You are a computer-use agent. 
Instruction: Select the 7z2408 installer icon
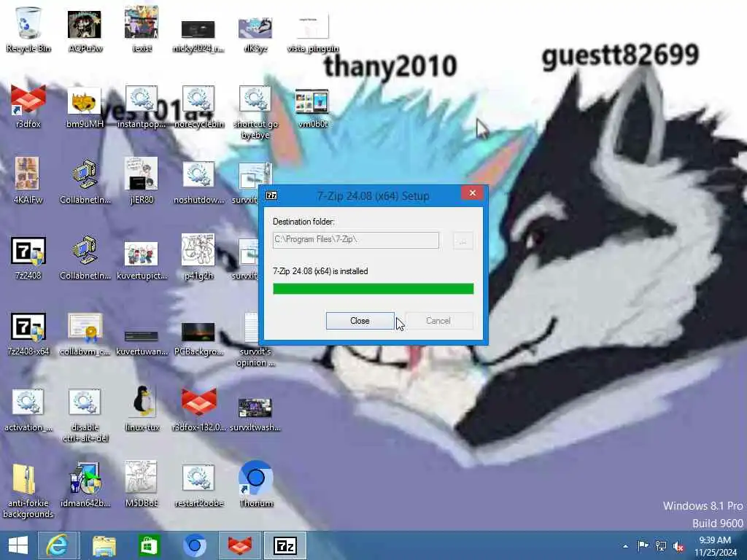pyautogui.click(x=28, y=257)
